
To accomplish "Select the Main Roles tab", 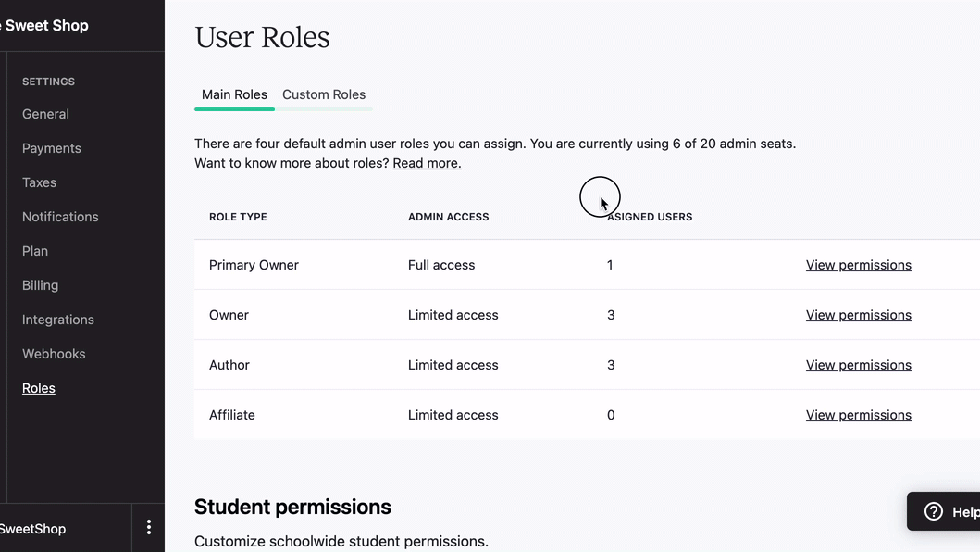I will coord(234,94).
